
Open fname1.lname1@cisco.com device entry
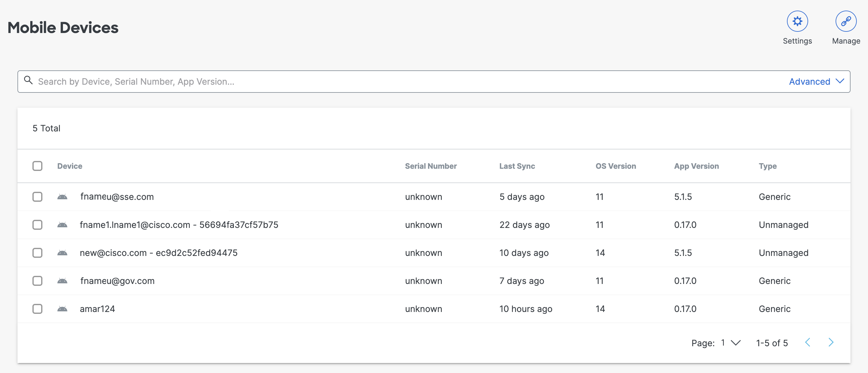179,225
